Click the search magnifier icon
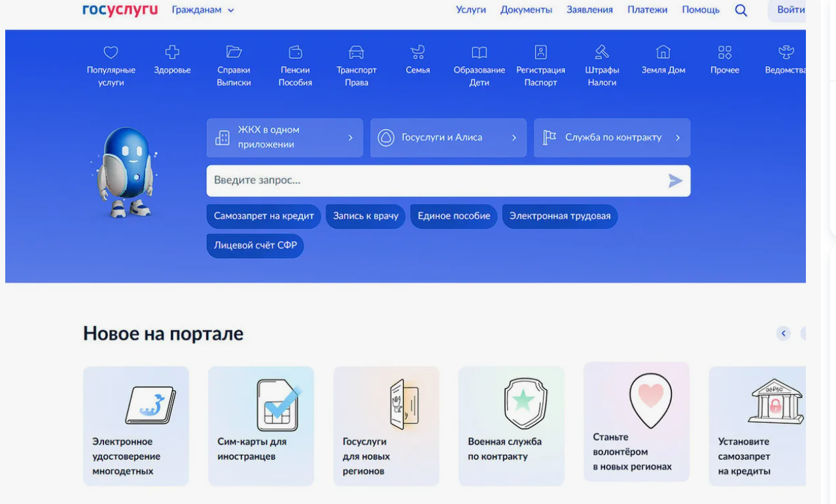 (x=740, y=10)
